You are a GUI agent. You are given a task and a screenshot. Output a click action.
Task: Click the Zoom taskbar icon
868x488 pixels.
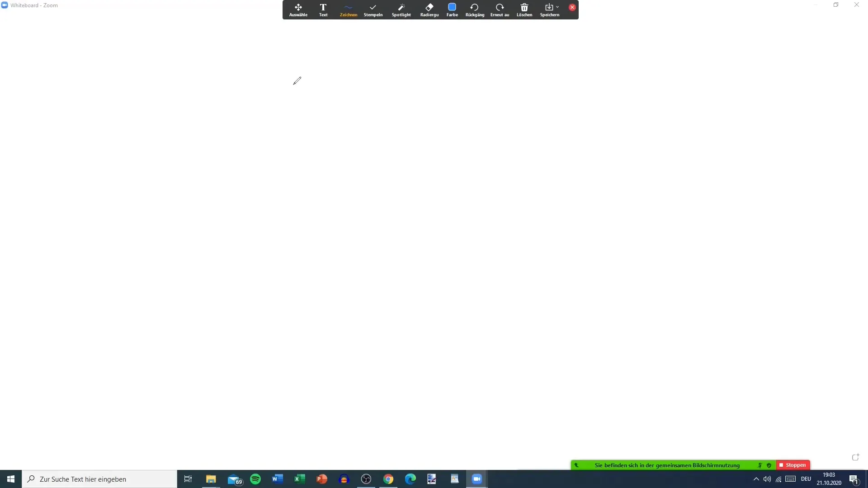point(477,479)
